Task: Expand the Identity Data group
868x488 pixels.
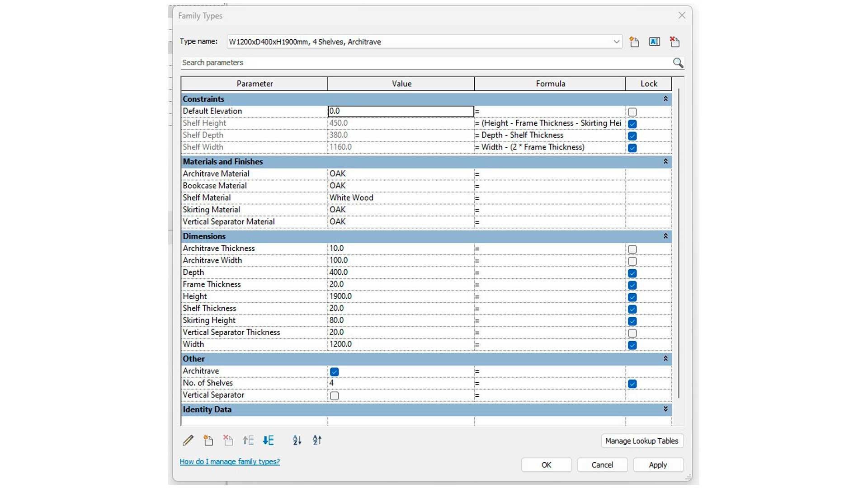Action: click(665, 409)
